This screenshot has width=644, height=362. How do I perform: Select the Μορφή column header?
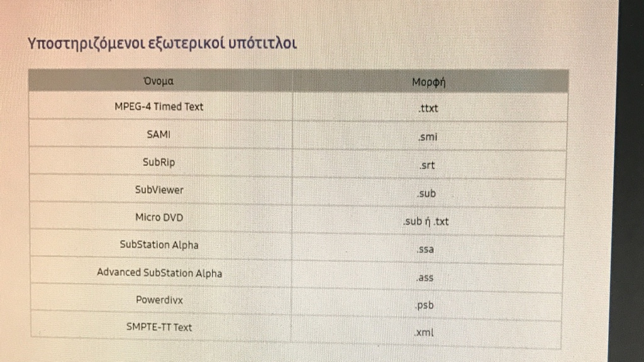(429, 82)
